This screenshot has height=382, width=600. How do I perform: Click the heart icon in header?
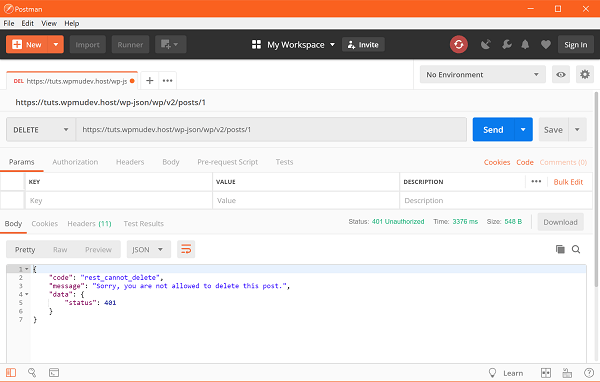click(x=546, y=45)
